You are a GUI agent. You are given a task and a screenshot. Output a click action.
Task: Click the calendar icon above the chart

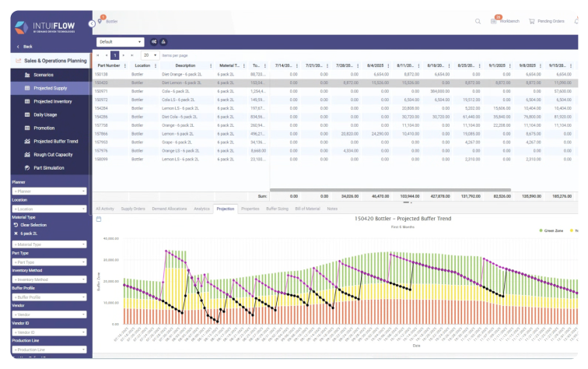[99, 219]
